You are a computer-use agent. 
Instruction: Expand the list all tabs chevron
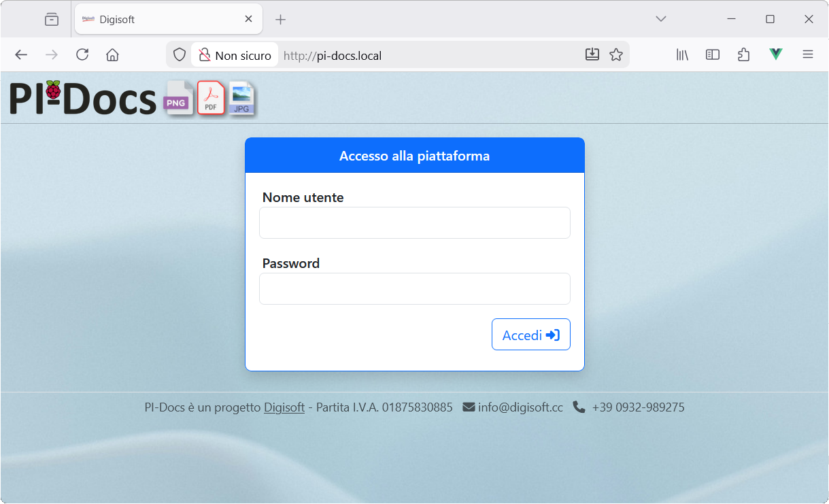point(661,19)
